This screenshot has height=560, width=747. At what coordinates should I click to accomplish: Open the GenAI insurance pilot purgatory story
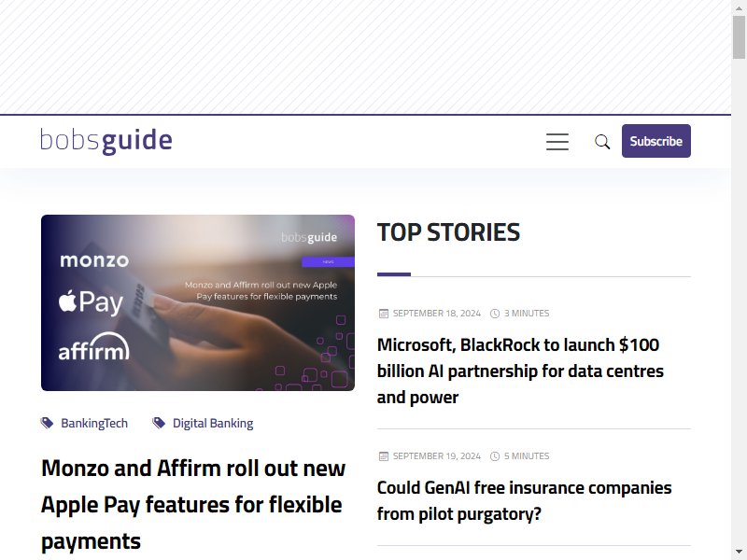coord(524,500)
